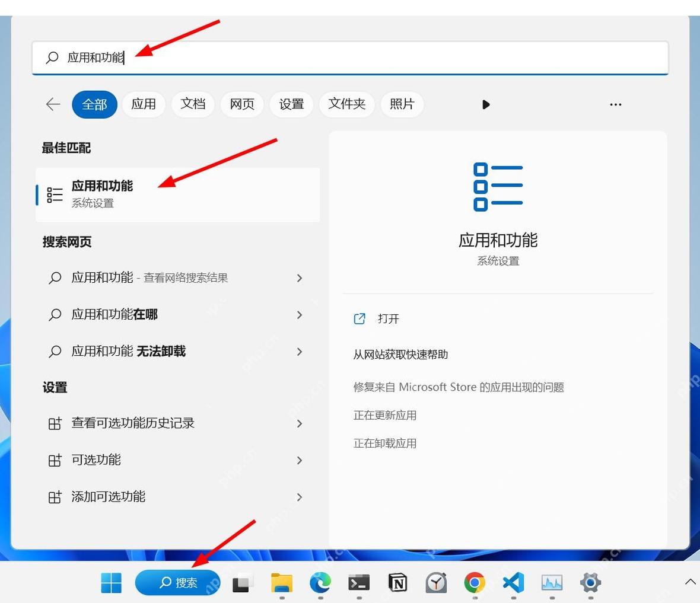This screenshot has height=603, width=700.
Task: Click the list icon beside 应用和功能 best match
Action: point(55,194)
